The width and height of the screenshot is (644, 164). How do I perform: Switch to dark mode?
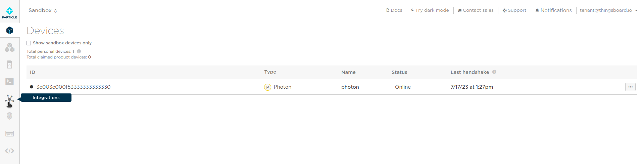(x=430, y=10)
